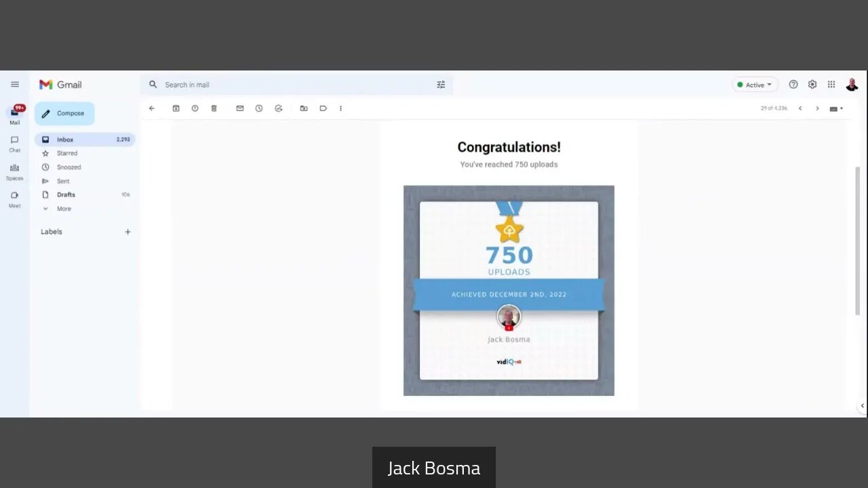Go to the older email arrow
868x488 pixels.
pyautogui.click(x=817, y=108)
